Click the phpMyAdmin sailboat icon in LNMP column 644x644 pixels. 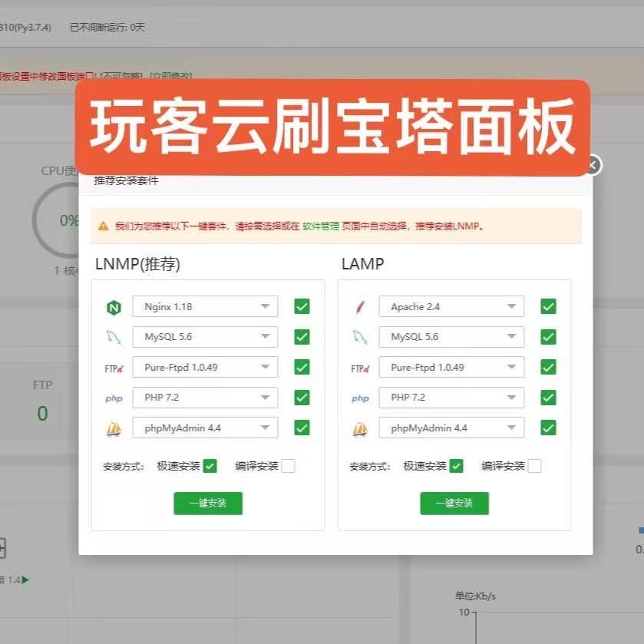click(114, 428)
